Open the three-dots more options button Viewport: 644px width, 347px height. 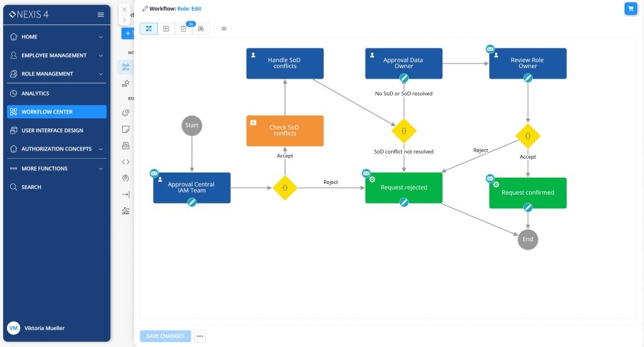[x=200, y=336]
